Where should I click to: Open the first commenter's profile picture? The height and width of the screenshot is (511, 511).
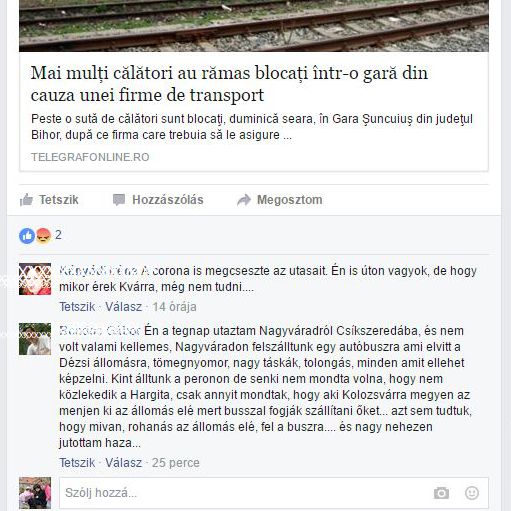[35, 279]
